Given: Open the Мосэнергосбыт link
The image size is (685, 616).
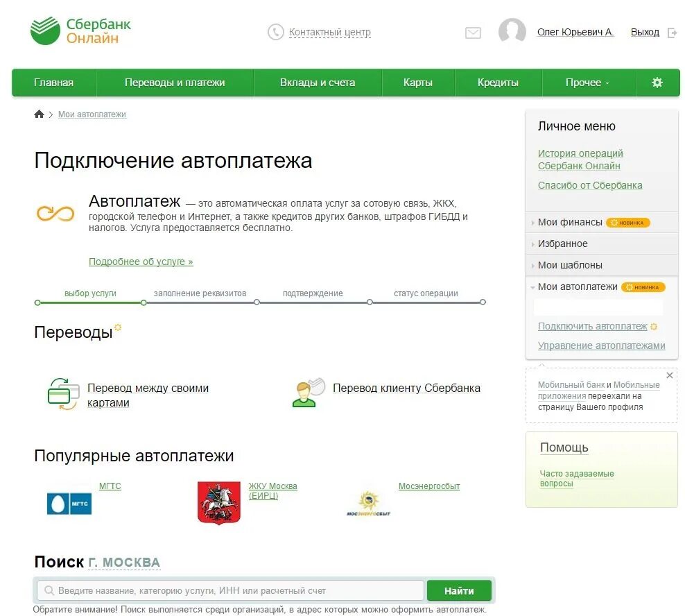Looking at the screenshot, I should coord(429,486).
